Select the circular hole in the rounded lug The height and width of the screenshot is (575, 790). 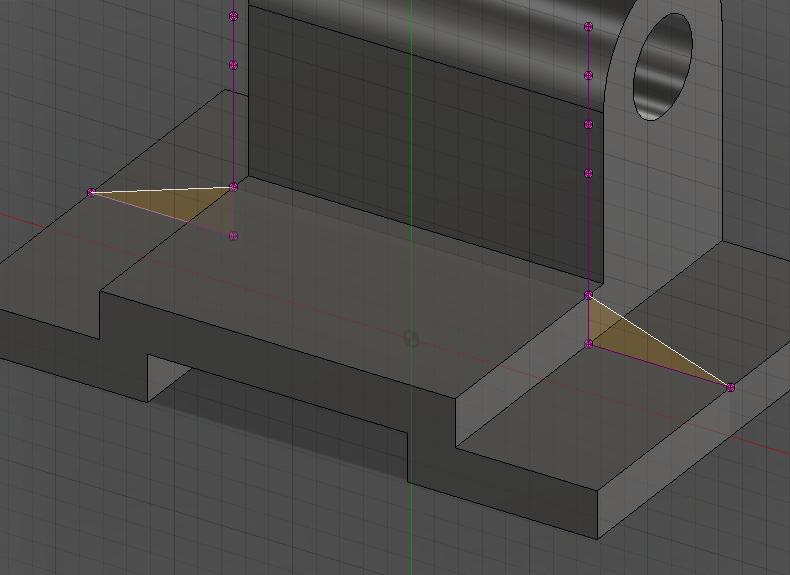point(663,67)
